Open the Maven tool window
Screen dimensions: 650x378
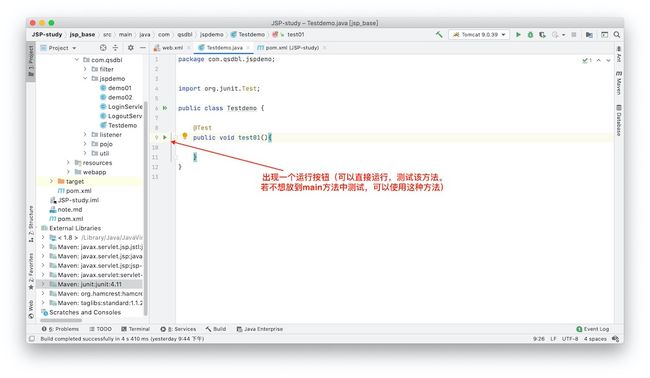(x=618, y=83)
